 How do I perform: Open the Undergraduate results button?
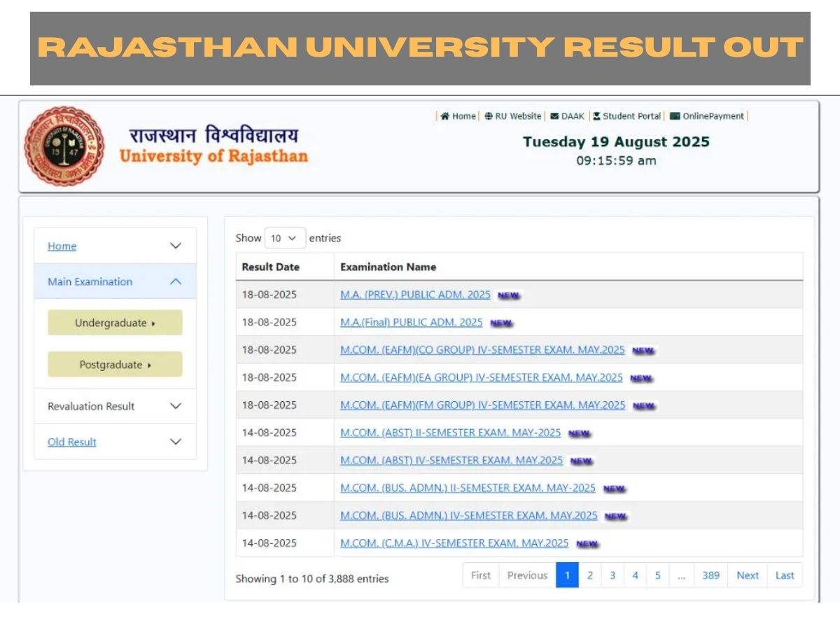(115, 323)
